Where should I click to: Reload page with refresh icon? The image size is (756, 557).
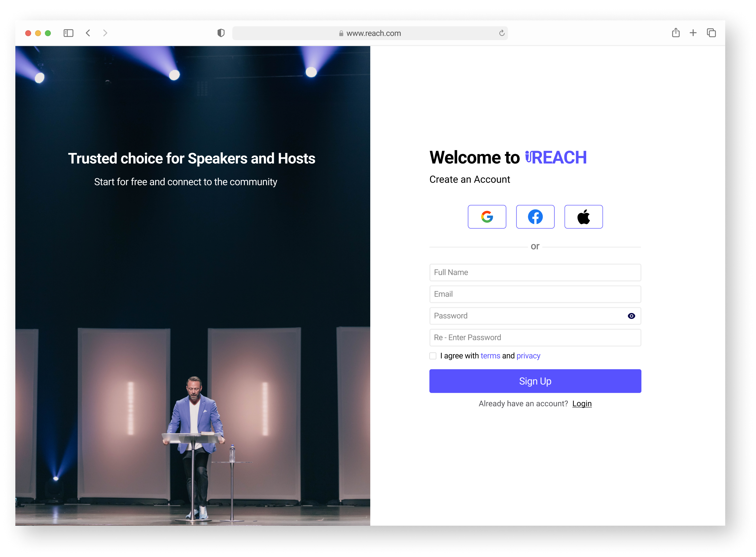point(502,33)
